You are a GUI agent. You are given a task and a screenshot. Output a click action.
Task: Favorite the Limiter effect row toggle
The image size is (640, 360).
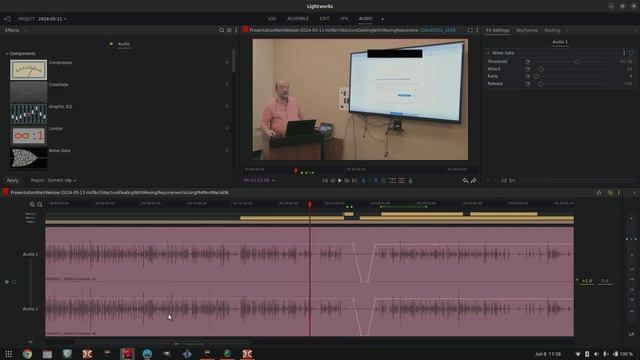pos(227,128)
